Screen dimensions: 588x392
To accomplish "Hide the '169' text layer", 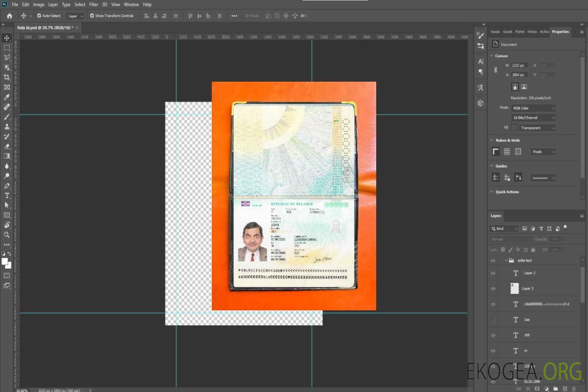I will 493,335.
